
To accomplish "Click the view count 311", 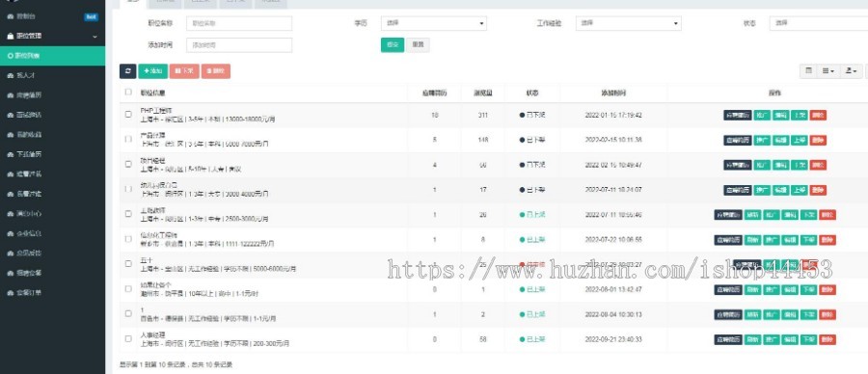I will point(483,115).
